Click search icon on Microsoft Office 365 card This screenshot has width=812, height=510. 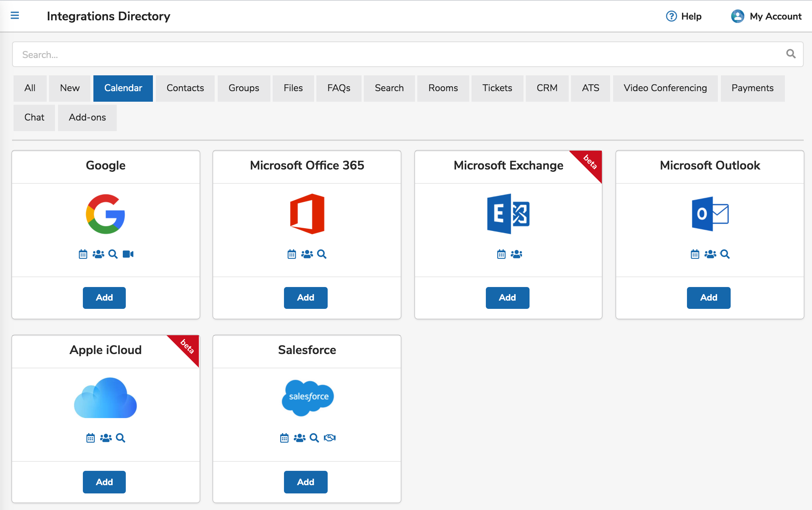pyautogui.click(x=322, y=254)
